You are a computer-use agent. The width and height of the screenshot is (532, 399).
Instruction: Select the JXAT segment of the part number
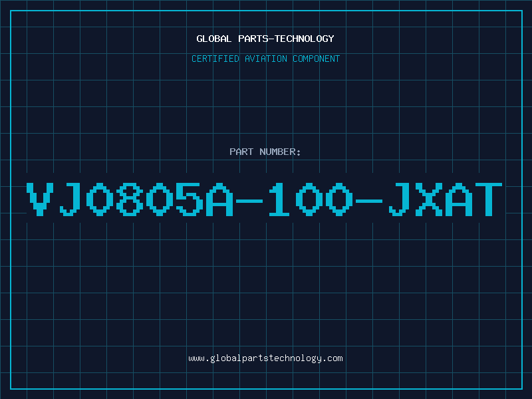(445, 199)
